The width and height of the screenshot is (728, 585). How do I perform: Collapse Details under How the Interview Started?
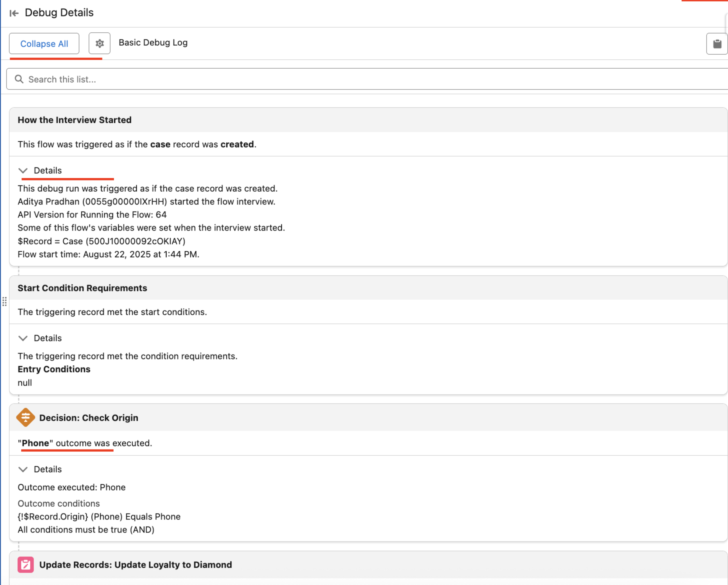23,171
